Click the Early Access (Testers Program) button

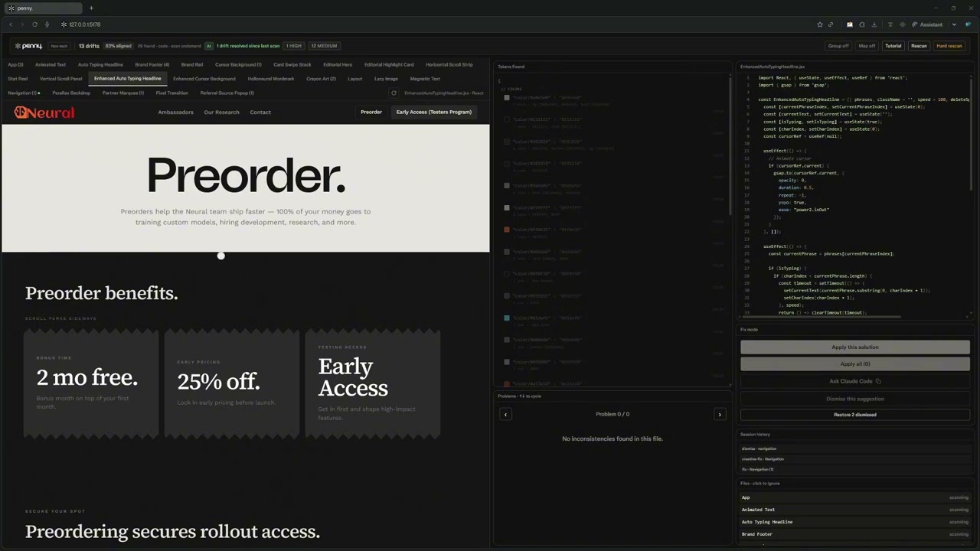434,112
